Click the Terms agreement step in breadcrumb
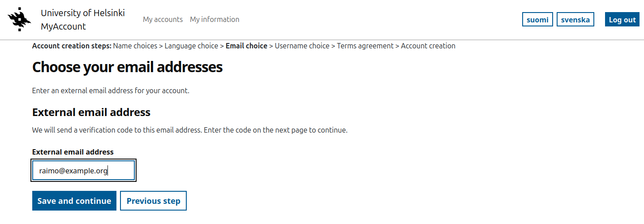The height and width of the screenshot is (224, 644). (x=365, y=46)
